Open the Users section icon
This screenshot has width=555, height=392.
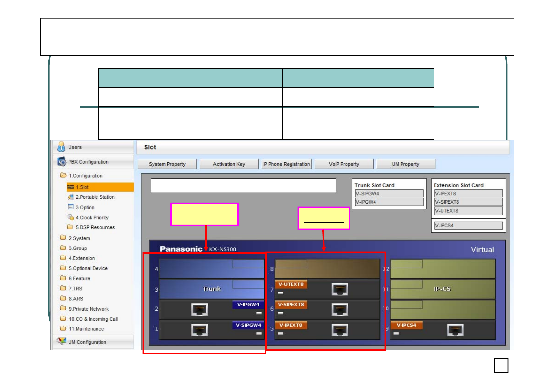point(61,147)
